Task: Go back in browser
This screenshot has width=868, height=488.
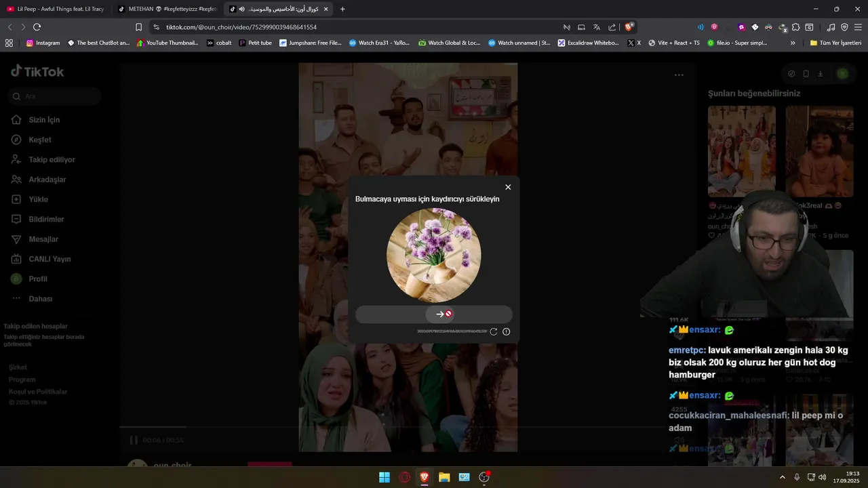Action: (9, 27)
